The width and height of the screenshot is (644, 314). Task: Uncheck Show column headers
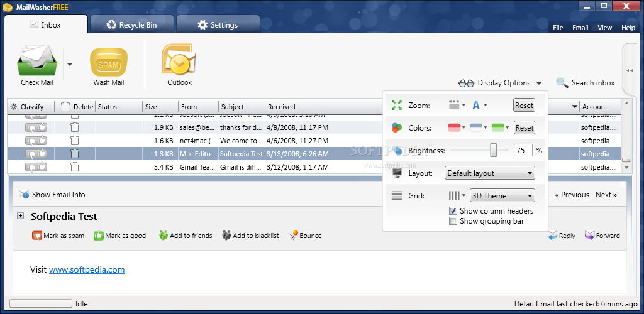pyautogui.click(x=453, y=211)
